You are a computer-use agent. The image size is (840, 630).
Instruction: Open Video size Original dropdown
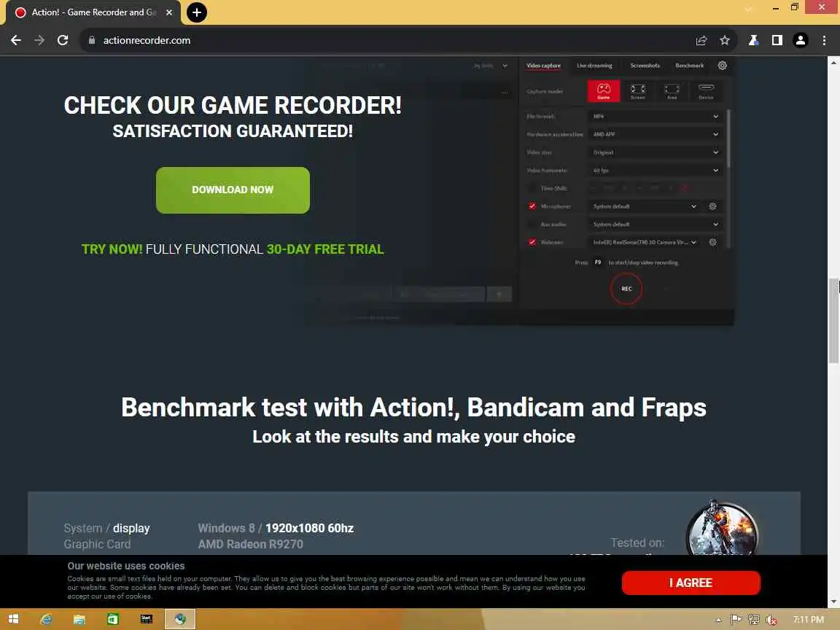(x=656, y=152)
